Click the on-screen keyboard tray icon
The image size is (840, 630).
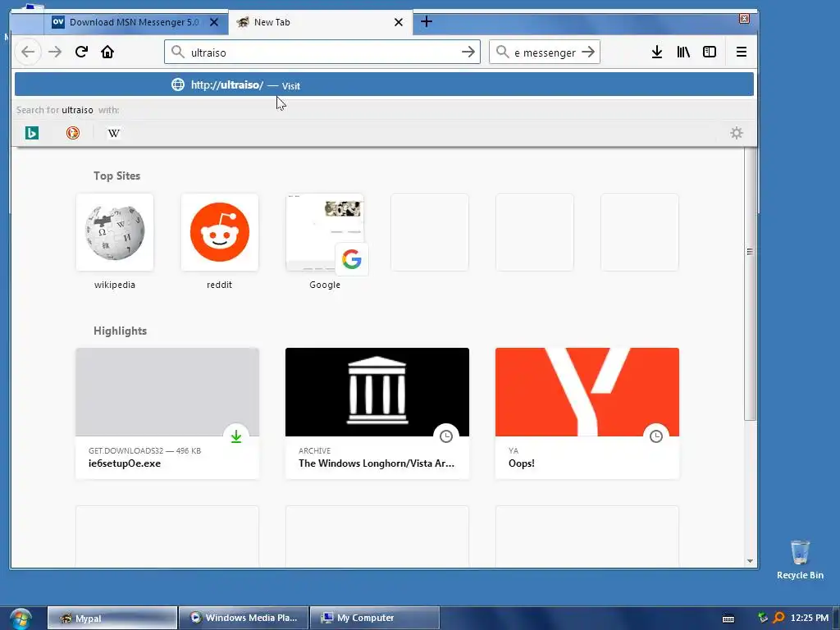coord(728,619)
